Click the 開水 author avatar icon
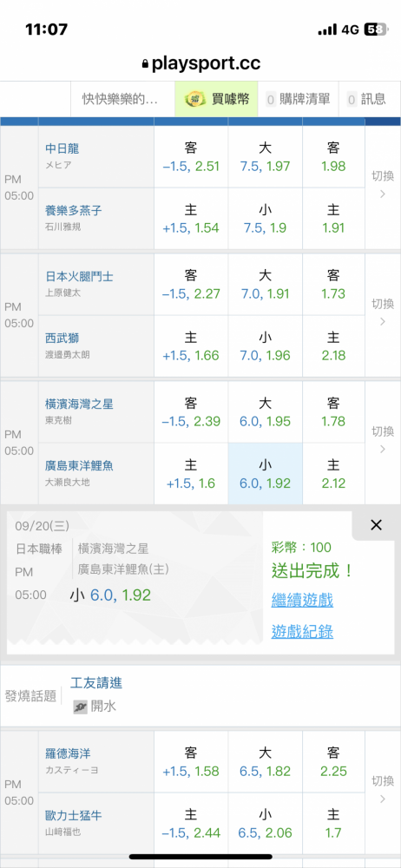Viewport: 401px width, 868px height. (x=80, y=707)
